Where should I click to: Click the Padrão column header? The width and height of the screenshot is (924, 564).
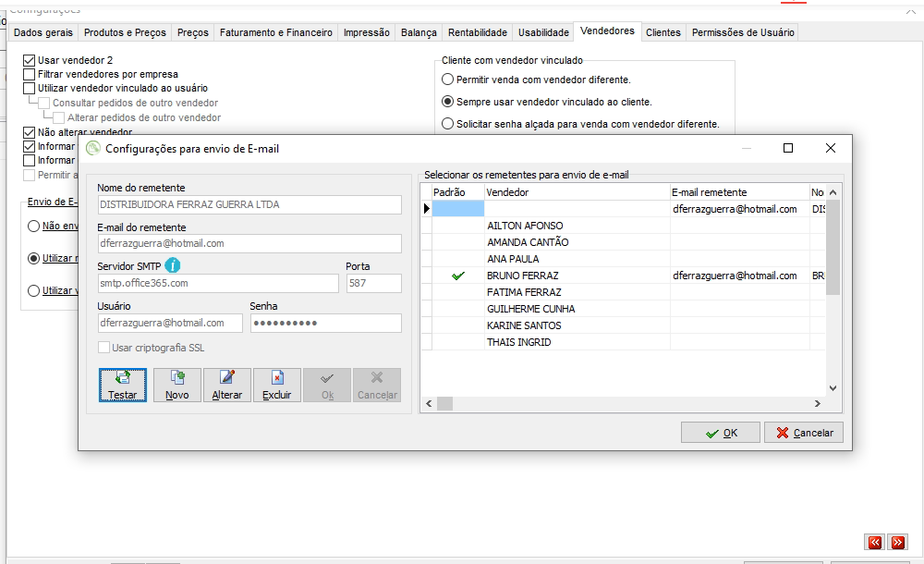(x=458, y=192)
